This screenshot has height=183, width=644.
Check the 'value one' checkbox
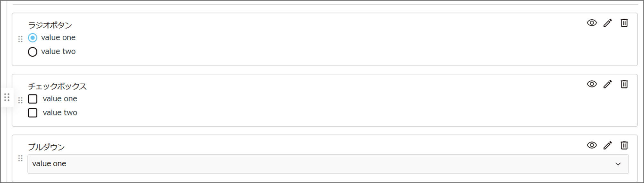click(32, 99)
